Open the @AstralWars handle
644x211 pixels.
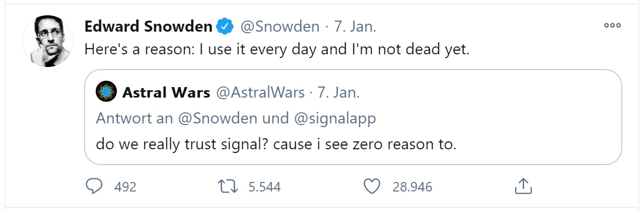[260, 93]
